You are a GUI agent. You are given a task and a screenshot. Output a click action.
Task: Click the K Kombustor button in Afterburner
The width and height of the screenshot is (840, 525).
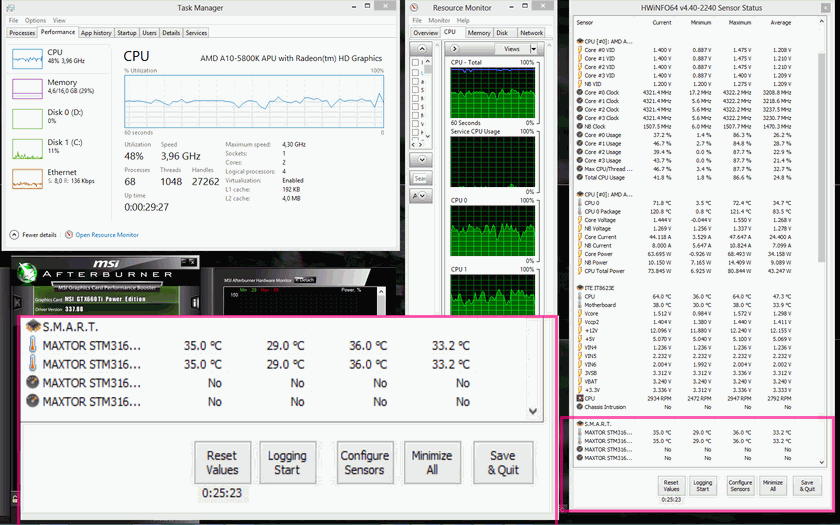17,303
